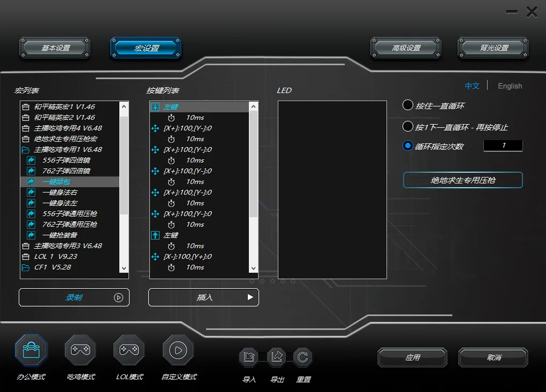This screenshot has height=392, width=546.
Task: Switch to the 背光设置 tab
Action: coord(493,48)
